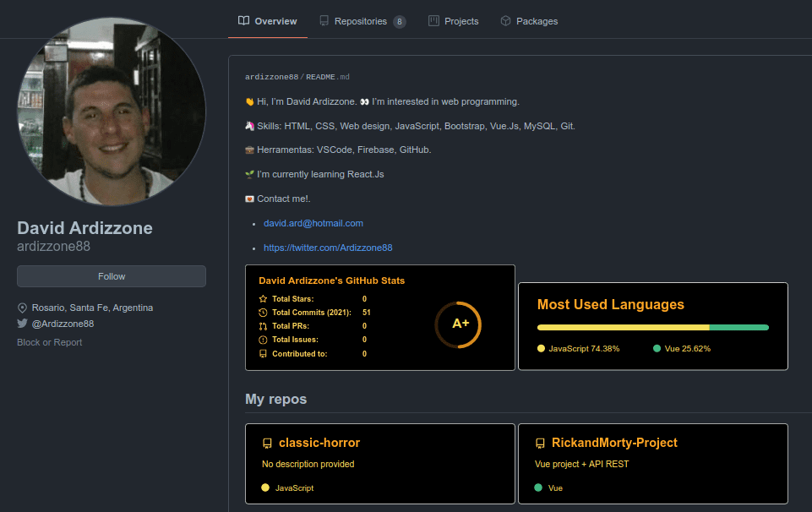This screenshot has height=512, width=812.
Task: Click the Total Commits clock icon
Action: 263,313
